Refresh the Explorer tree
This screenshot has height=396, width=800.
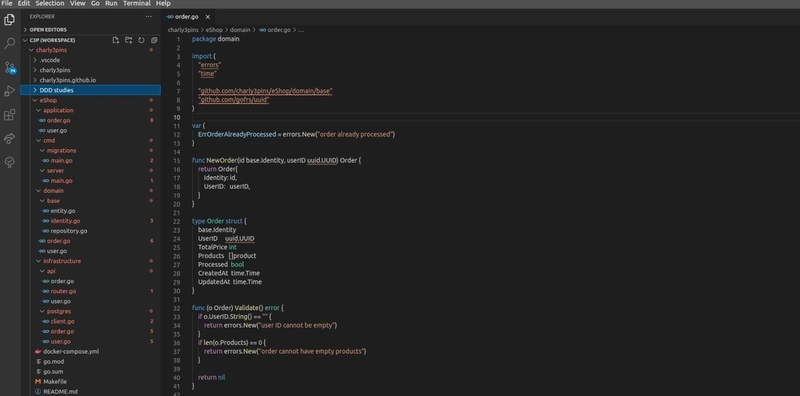[x=141, y=40]
